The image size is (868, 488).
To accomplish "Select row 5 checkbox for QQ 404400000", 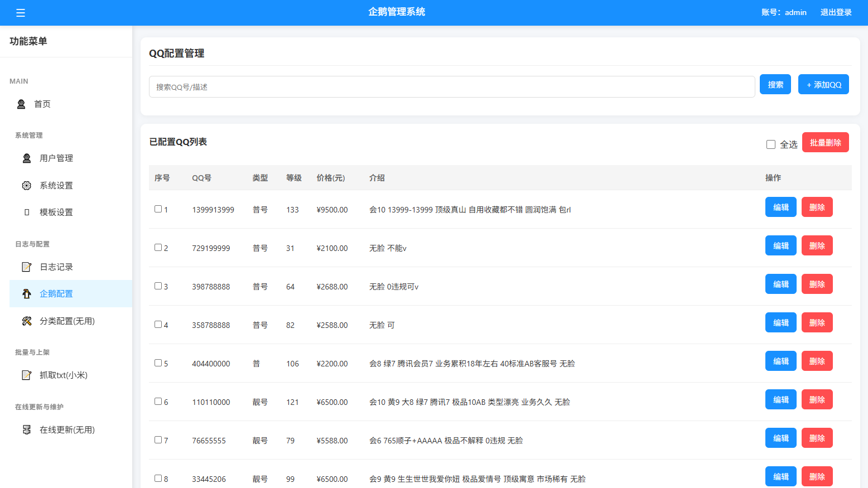I will click(158, 363).
